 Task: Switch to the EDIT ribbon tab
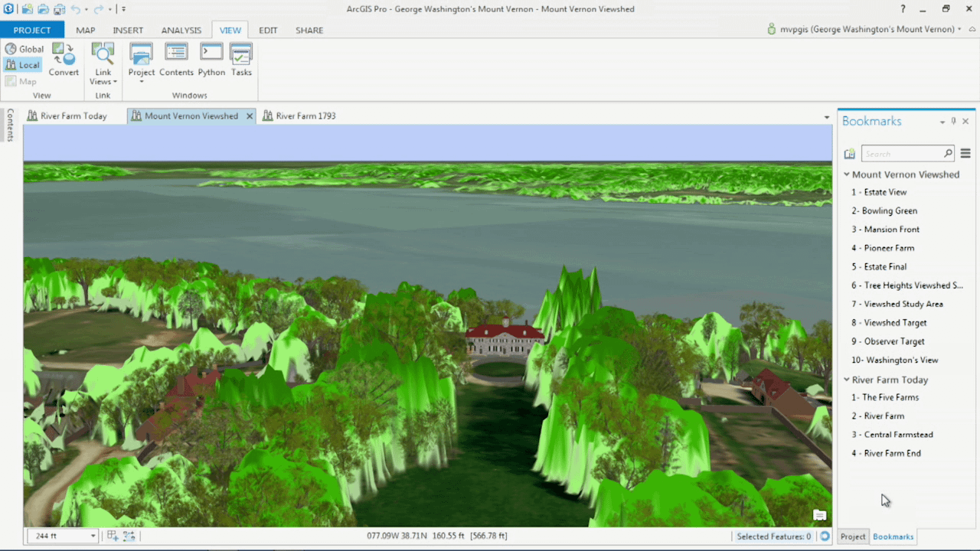[x=268, y=30]
